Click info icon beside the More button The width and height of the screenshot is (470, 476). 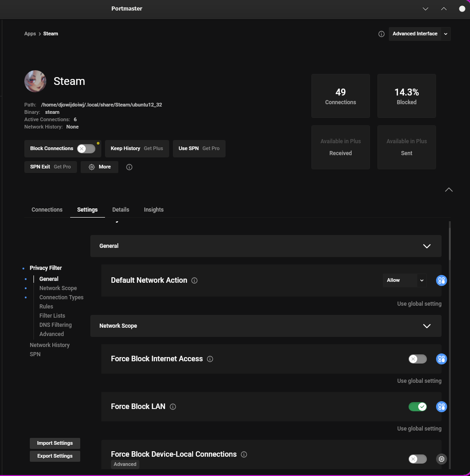(129, 167)
